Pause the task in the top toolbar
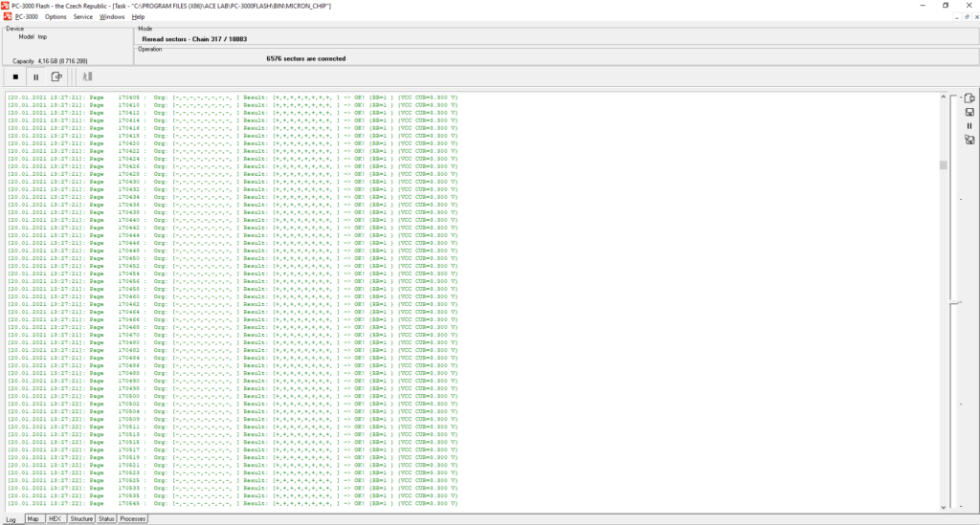 [35, 77]
